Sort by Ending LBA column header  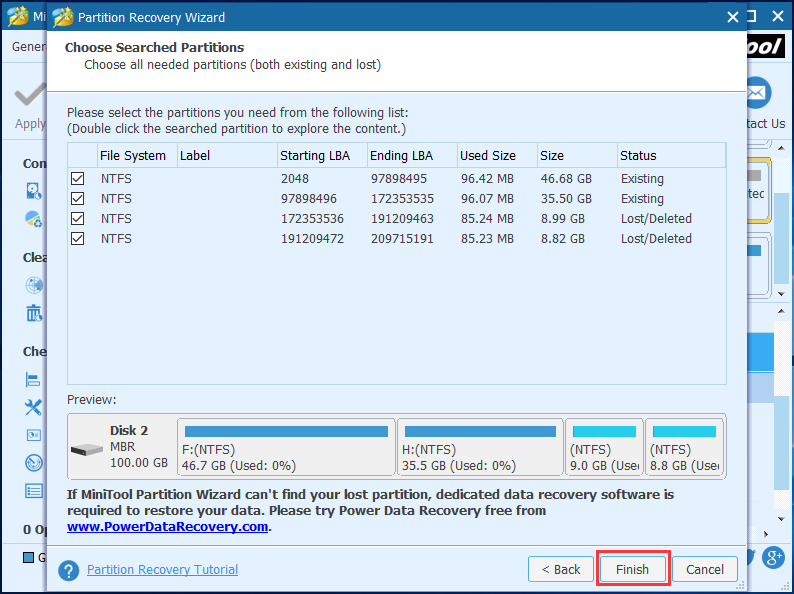pos(412,155)
